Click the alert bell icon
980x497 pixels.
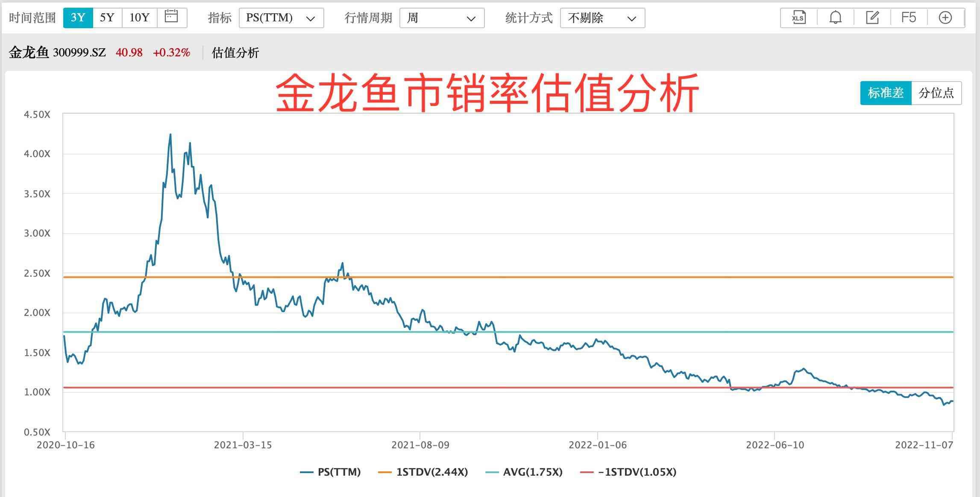(x=835, y=18)
